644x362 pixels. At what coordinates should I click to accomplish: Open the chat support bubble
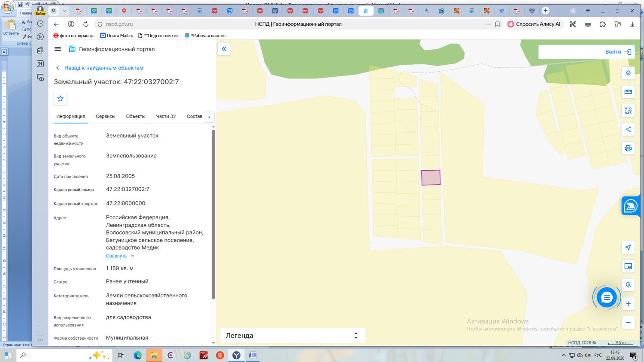tap(607, 297)
